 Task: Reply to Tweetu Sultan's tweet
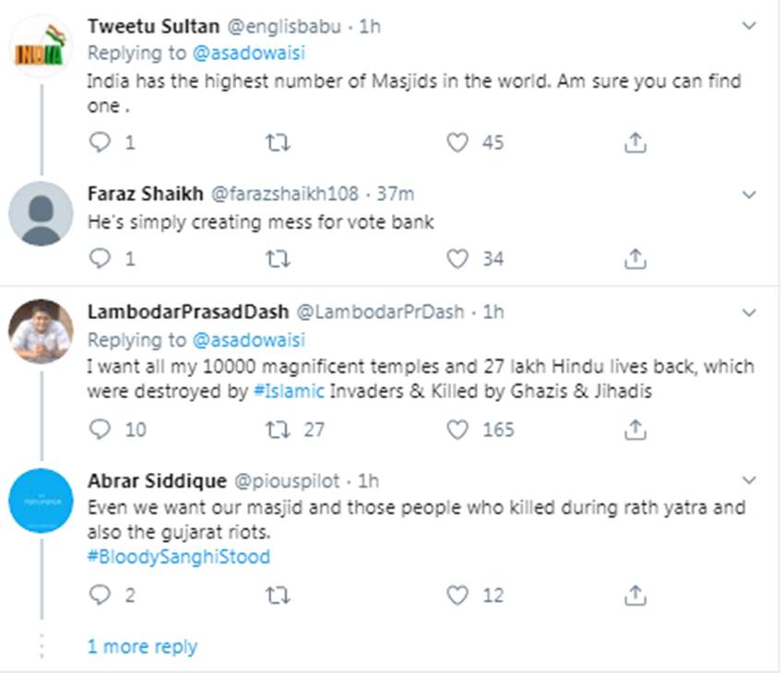tap(100, 142)
